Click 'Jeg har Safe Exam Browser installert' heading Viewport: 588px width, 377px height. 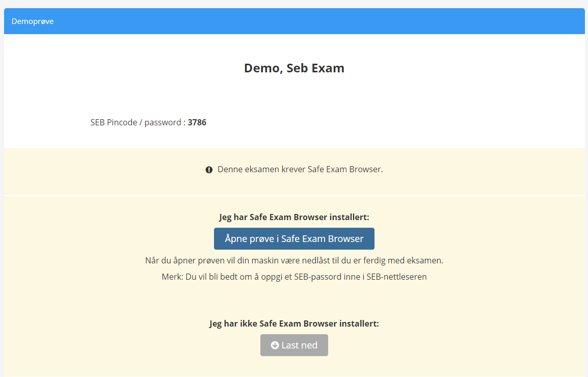[294, 217]
